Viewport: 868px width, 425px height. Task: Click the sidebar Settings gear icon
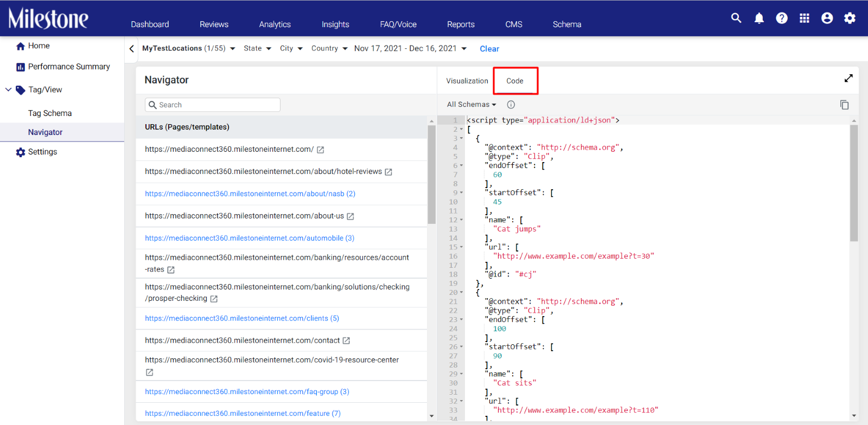[x=21, y=152]
